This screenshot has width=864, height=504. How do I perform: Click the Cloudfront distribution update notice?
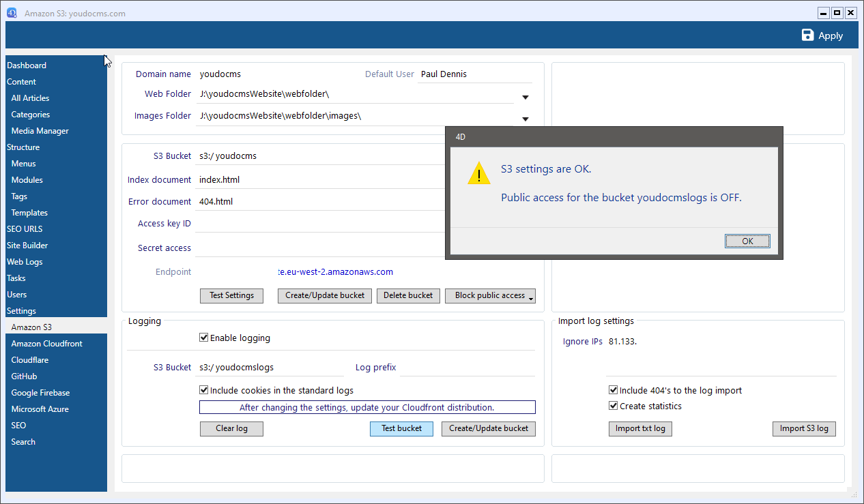tap(367, 407)
